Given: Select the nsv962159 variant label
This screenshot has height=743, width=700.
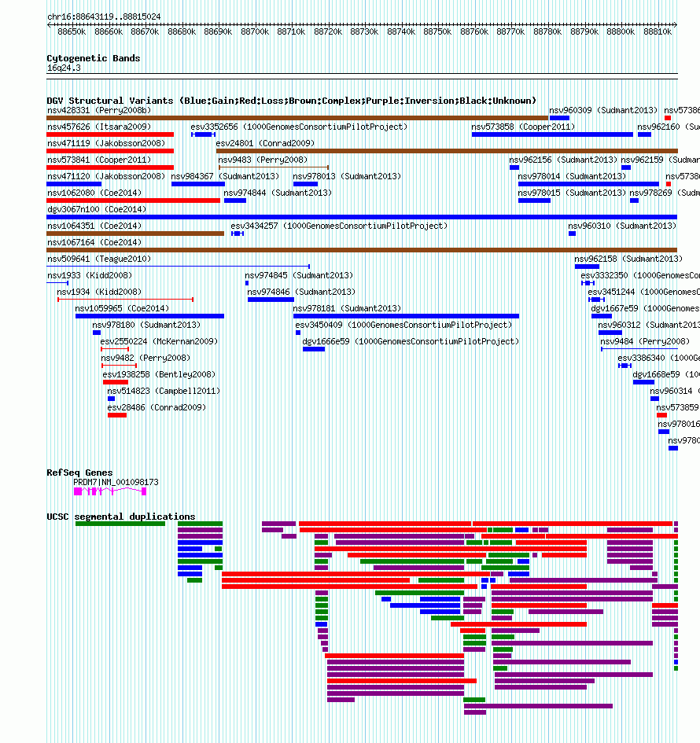Looking at the screenshot, I should click(660, 160).
